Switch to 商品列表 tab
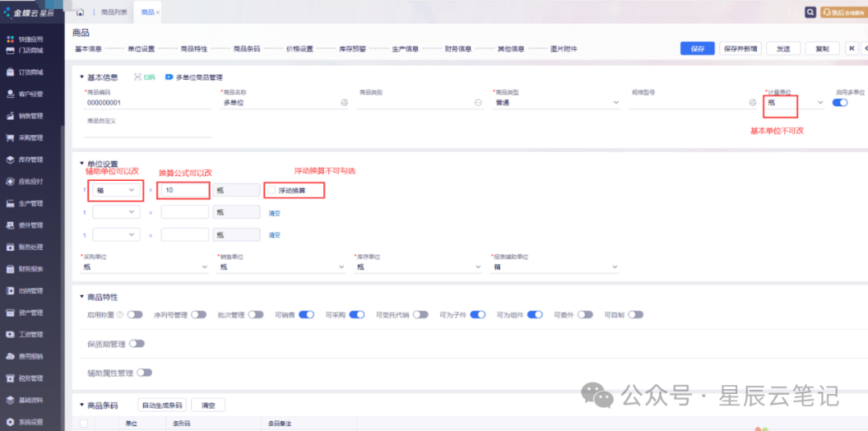The image size is (868, 431). click(x=113, y=12)
